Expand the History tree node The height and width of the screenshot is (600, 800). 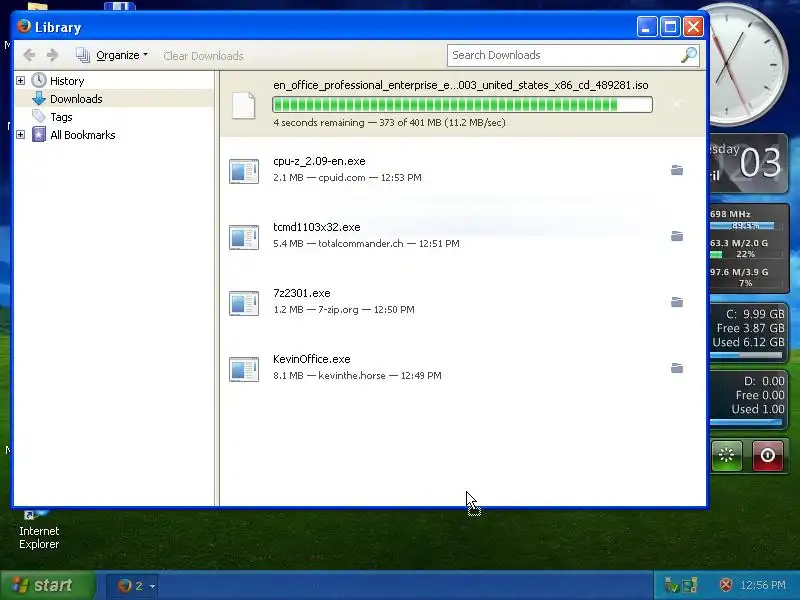pyautogui.click(x=20, y=81)
